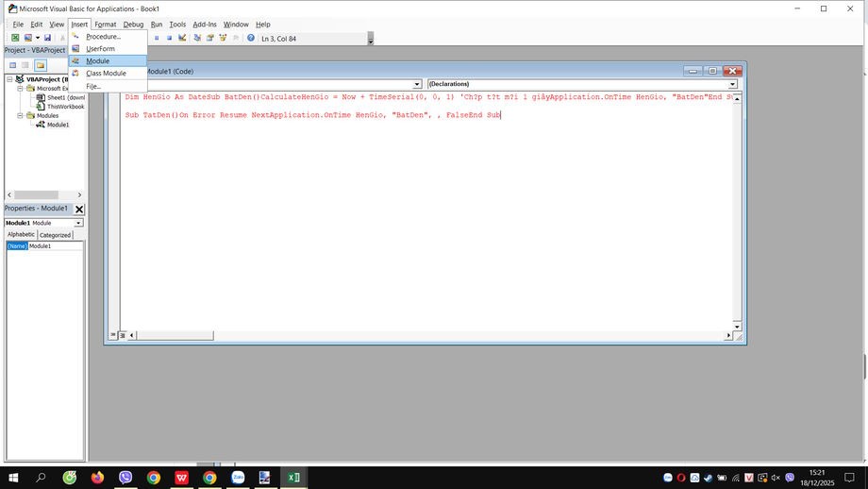
Task: Open the Object dropdown in the code window
Action: click(417, 84)
